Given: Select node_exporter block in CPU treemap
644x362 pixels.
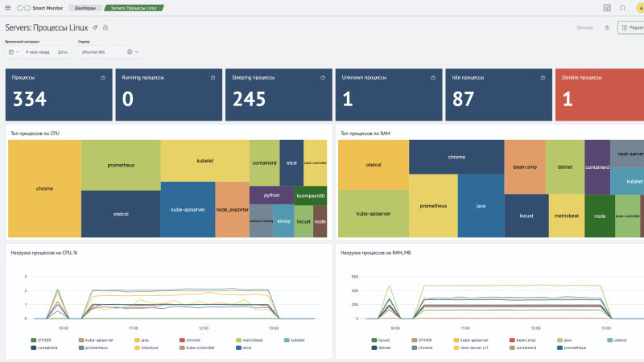Looking at the screenshot, I should coord(232,209).
